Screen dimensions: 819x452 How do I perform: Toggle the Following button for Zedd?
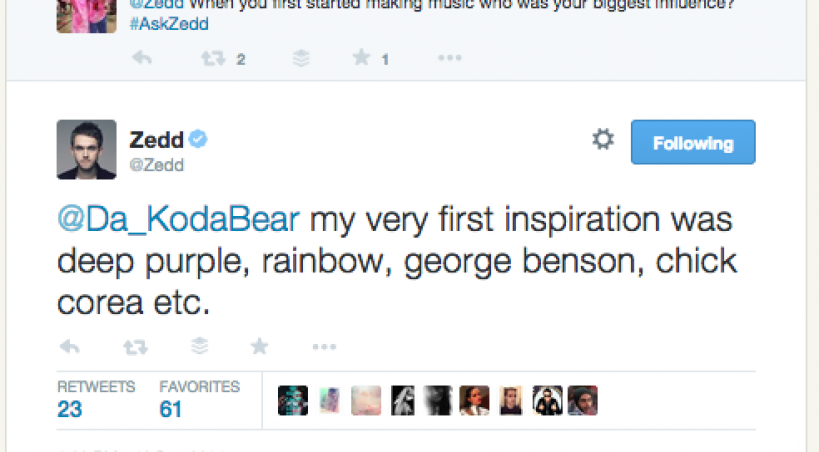point(692,143)
